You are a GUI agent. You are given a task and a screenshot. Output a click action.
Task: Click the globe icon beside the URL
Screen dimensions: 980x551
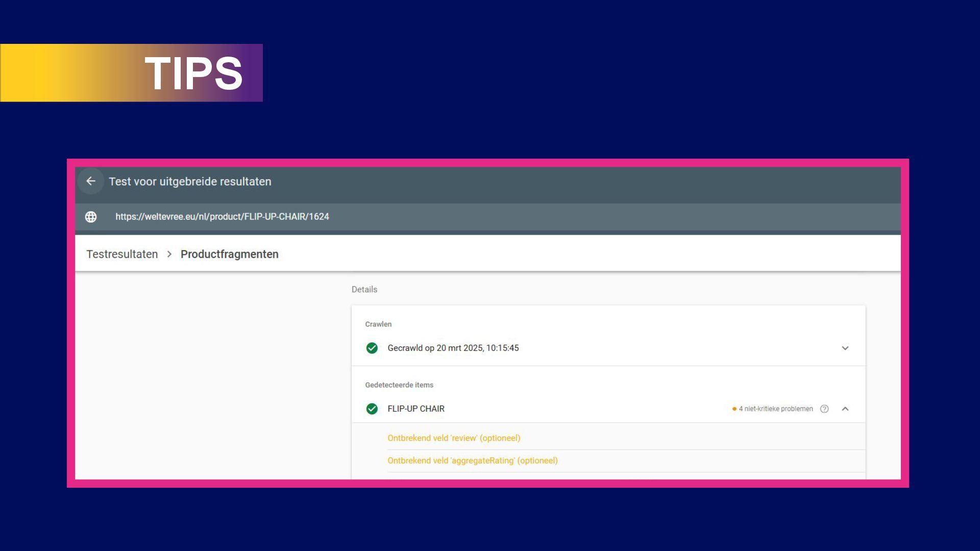pos(91,217)
